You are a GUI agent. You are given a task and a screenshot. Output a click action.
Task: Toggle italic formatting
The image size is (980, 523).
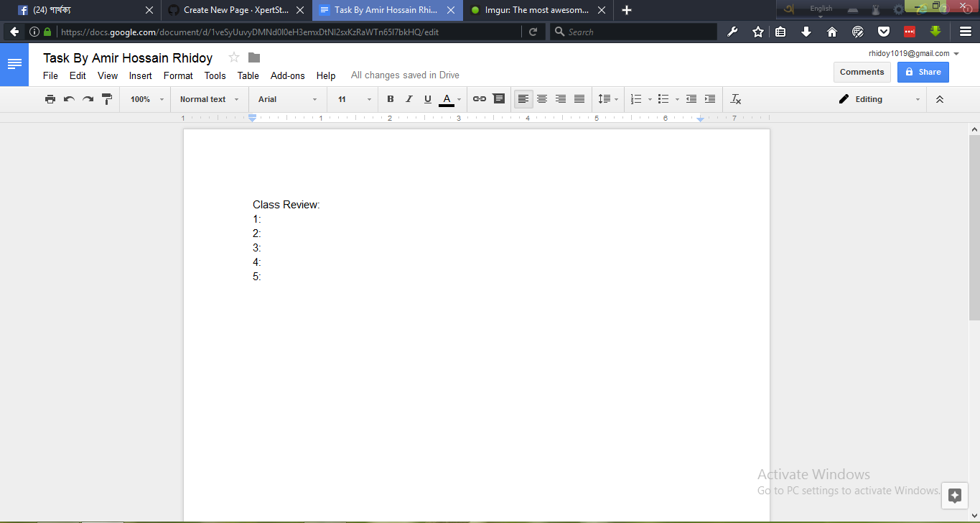tap(409, 99)
